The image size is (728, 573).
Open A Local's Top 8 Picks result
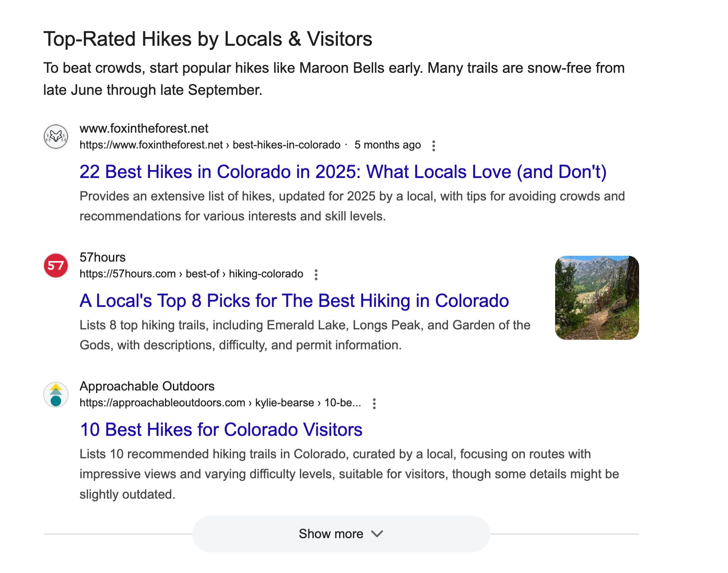click(x=294, y=301)
